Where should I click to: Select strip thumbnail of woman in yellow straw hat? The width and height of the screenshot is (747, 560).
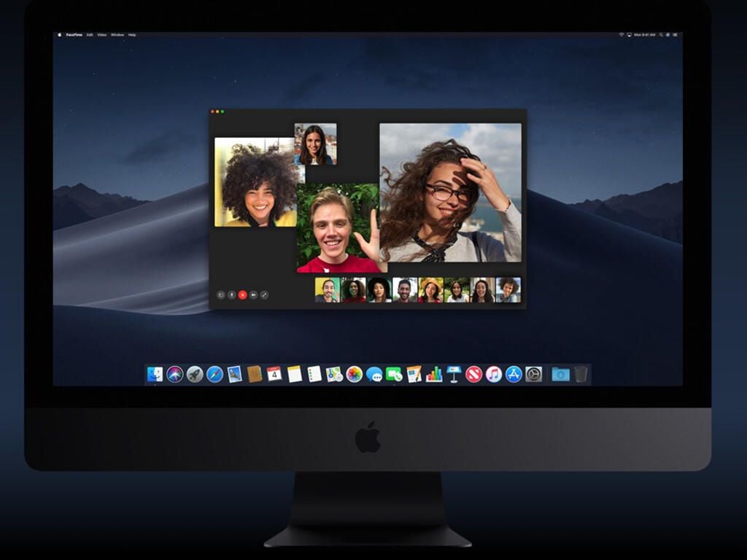(x=430, y=290)
